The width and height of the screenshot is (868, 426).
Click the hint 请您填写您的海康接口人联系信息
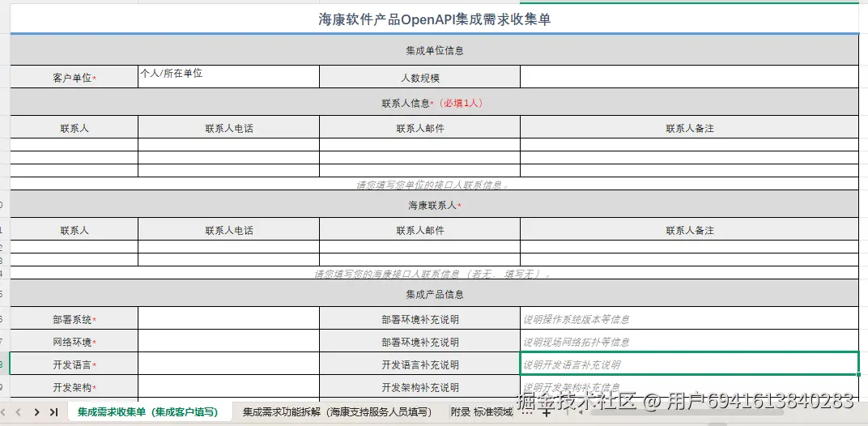(433, 274)
